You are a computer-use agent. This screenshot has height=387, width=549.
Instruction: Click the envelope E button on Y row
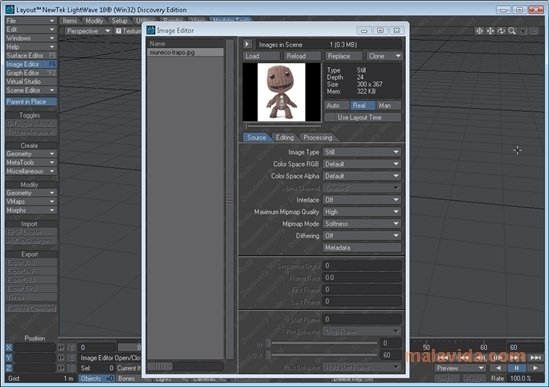[x=71, y=358]
